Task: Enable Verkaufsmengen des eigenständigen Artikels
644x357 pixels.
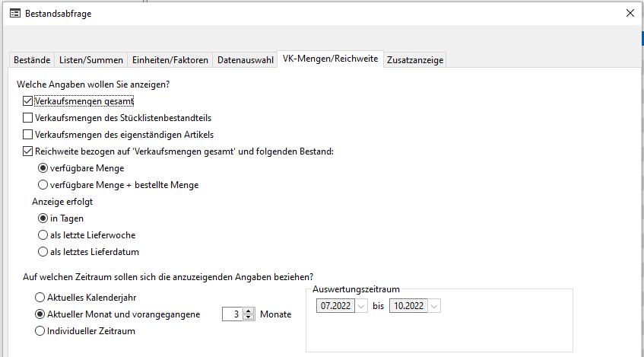Action: pos(28,135)
